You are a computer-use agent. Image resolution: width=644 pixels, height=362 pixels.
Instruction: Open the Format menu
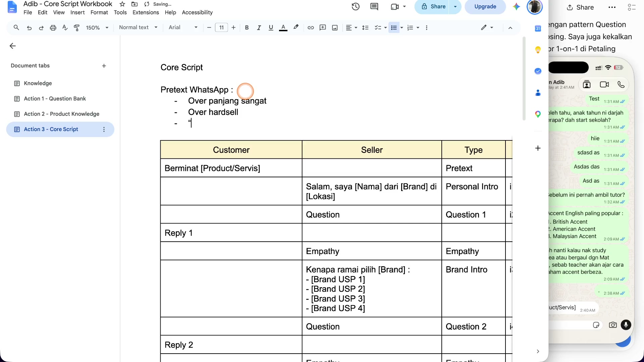99,12
